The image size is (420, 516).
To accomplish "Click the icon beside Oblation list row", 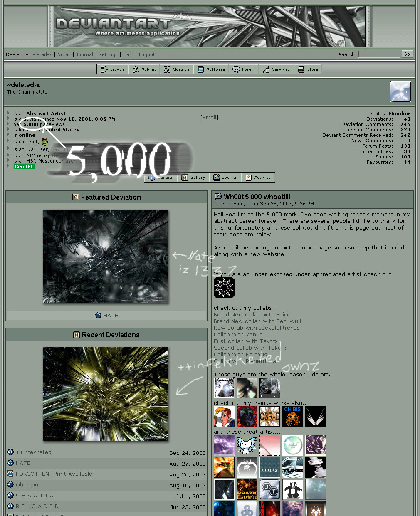I will pyautogui.click(x=10, y=484).
